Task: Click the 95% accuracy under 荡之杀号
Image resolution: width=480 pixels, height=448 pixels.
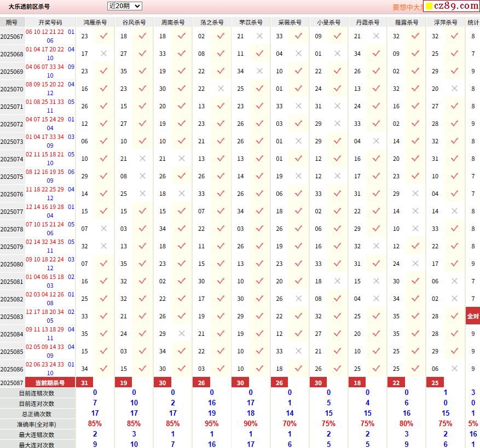Action: 212,423
